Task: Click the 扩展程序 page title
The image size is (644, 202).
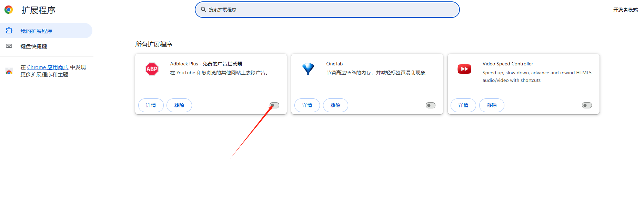Action: pyautogui.click(x=39, y=10)
